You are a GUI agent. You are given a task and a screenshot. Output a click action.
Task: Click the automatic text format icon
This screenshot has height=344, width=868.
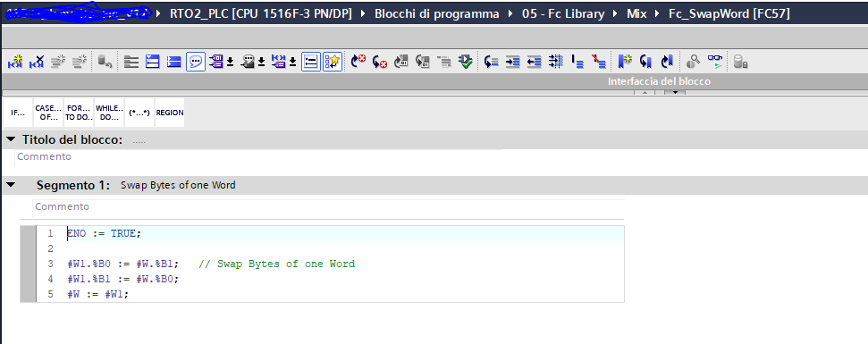555,62
